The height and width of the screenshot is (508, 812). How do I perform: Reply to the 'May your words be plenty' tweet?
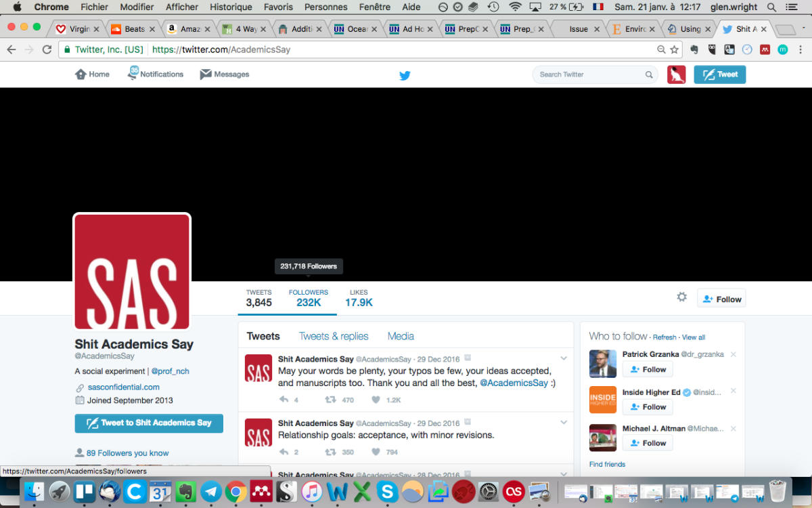point(284,400)
